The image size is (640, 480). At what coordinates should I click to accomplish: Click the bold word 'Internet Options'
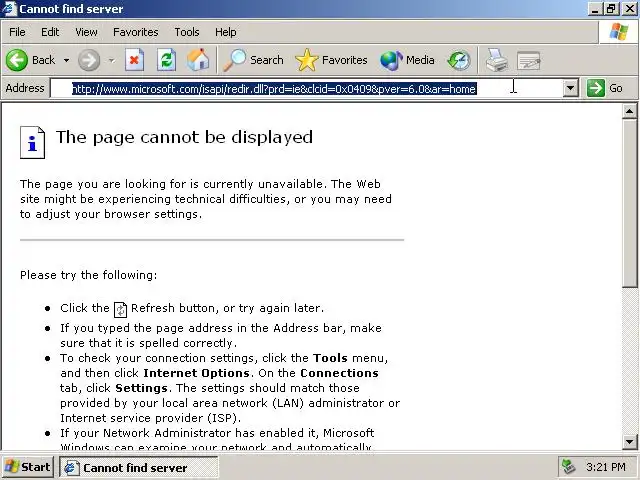[196, 373]
